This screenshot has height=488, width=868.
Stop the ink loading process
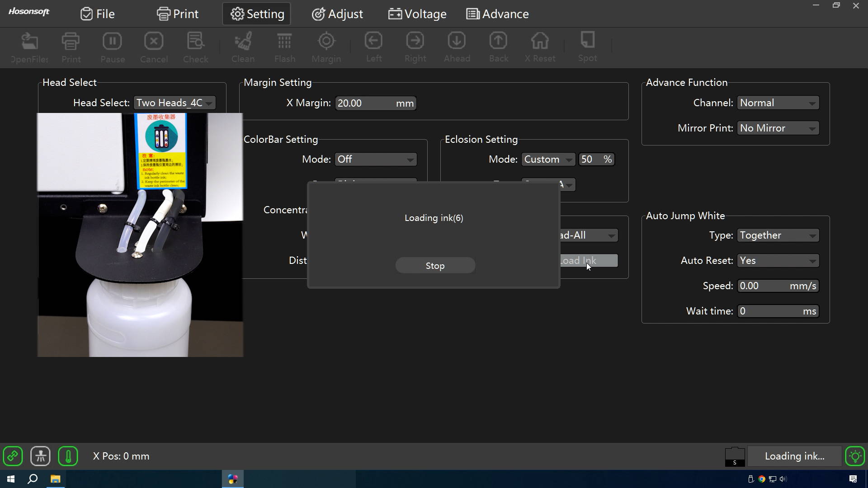pyautogui.click(x=435, y=266)
